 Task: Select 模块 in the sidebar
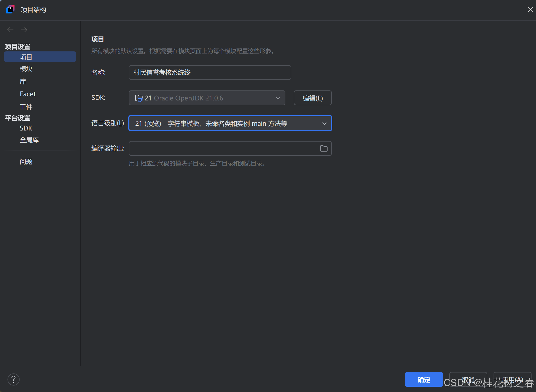click(x=26, y=69)
